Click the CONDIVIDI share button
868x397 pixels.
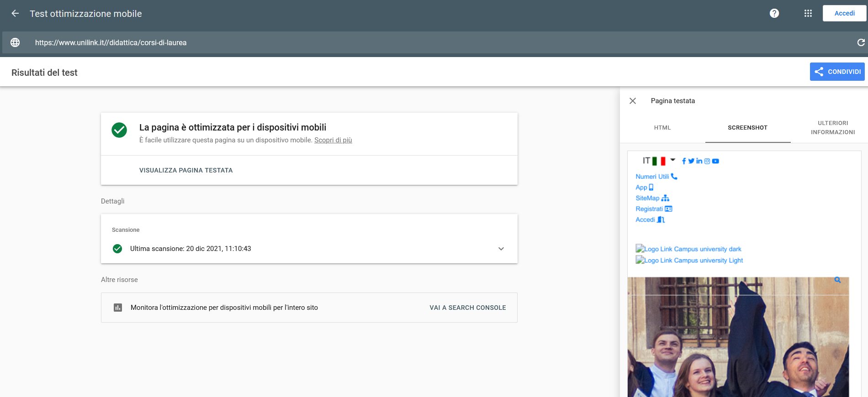coord(837,72)
